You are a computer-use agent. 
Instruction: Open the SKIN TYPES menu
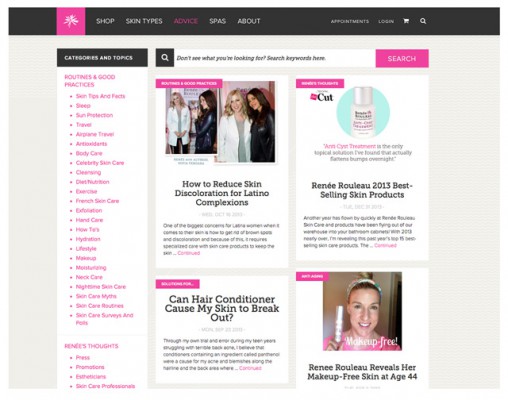(144, 21)
